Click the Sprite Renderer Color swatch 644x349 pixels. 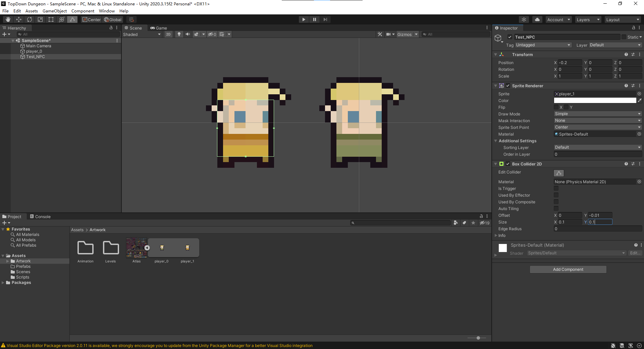click(595, 100)
